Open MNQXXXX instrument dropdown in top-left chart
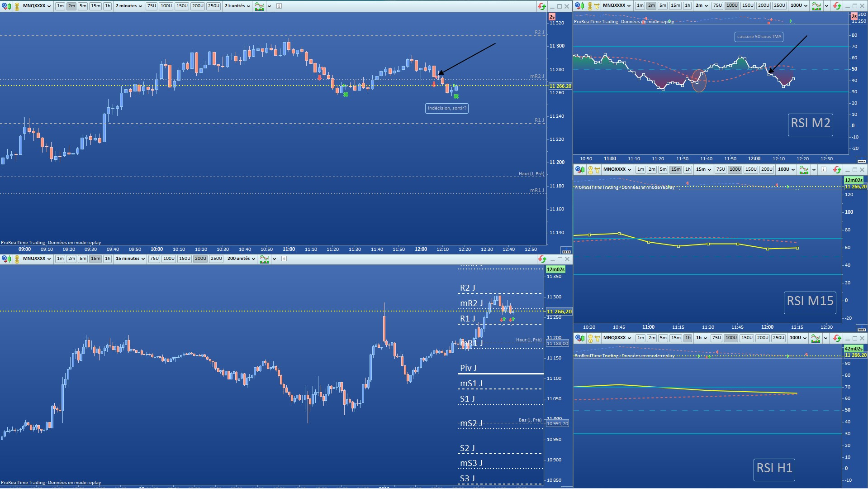Screen dimensions: 868x489 point(37,6)
